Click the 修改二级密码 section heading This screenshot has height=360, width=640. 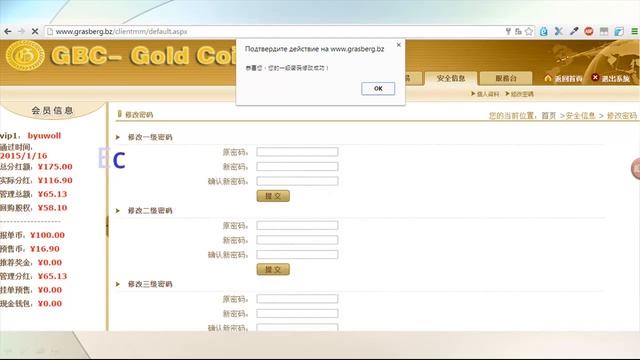click(x=150, y=211)
